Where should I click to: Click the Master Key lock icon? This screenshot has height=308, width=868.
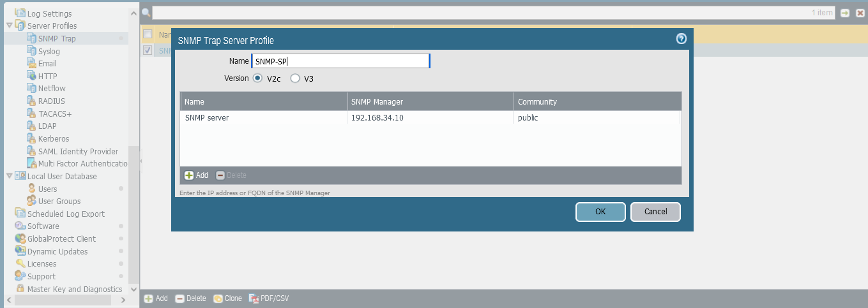[x=20, y=289]
